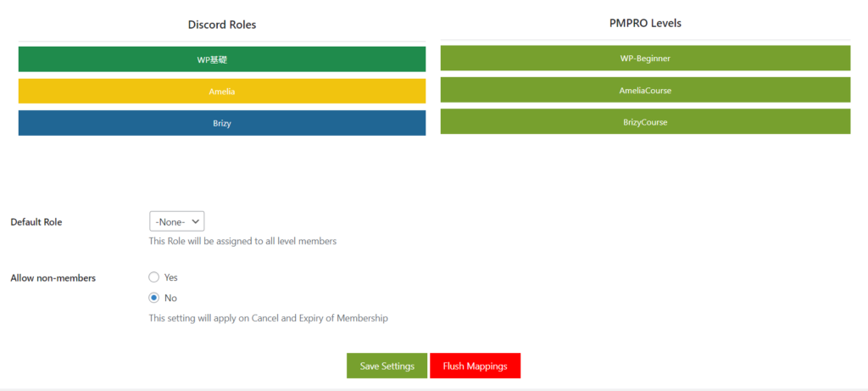Image resolution: width=868 pixels, height=391 pixels.
Task: Click the Discord Roles heading
Action: click(222, 25)
